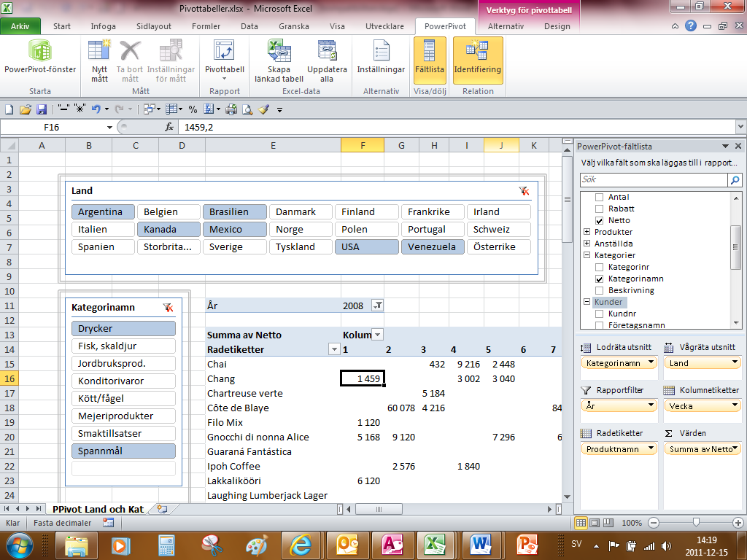Uncheck the Netto field checkbox
This screenshot has width=747, height=560.
pos(600,220)
